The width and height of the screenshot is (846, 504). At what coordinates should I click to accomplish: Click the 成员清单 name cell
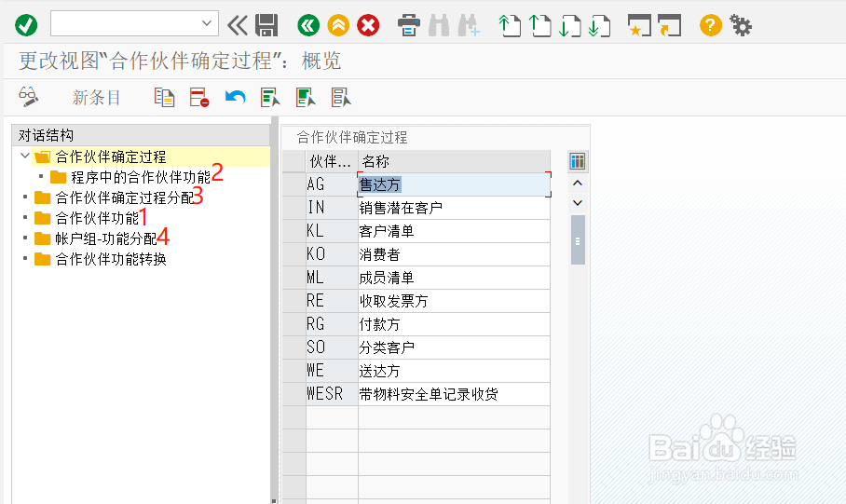click(x=455, y=278)
